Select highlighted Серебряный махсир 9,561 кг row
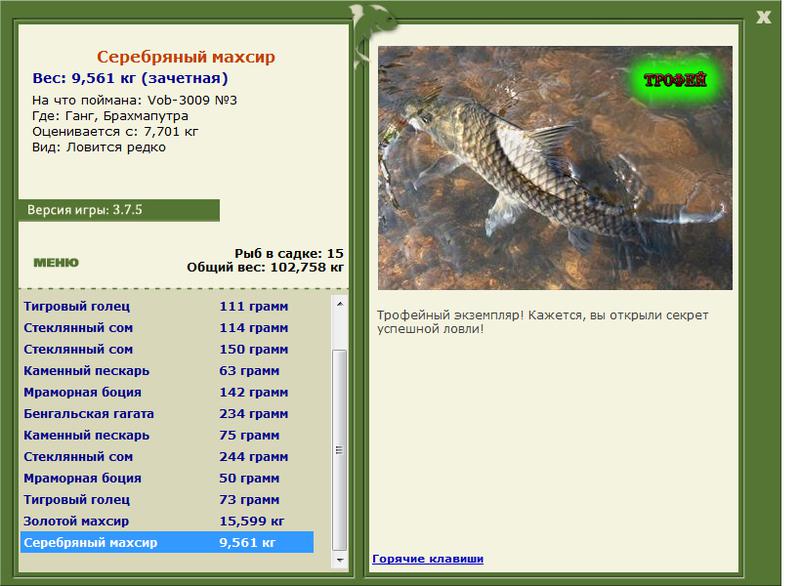 click(167, 542)
